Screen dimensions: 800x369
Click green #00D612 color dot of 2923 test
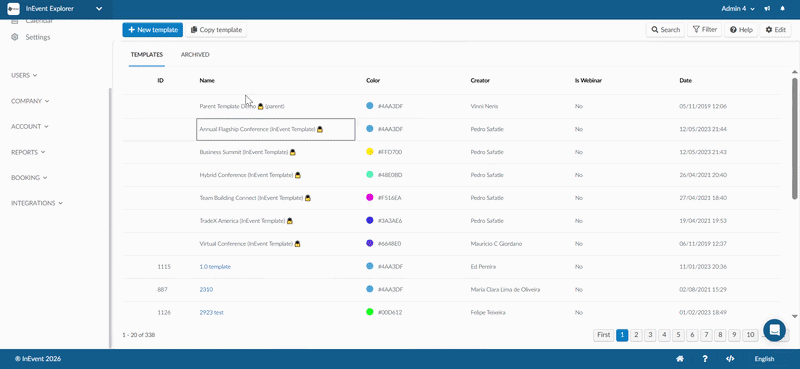point(370,312)
